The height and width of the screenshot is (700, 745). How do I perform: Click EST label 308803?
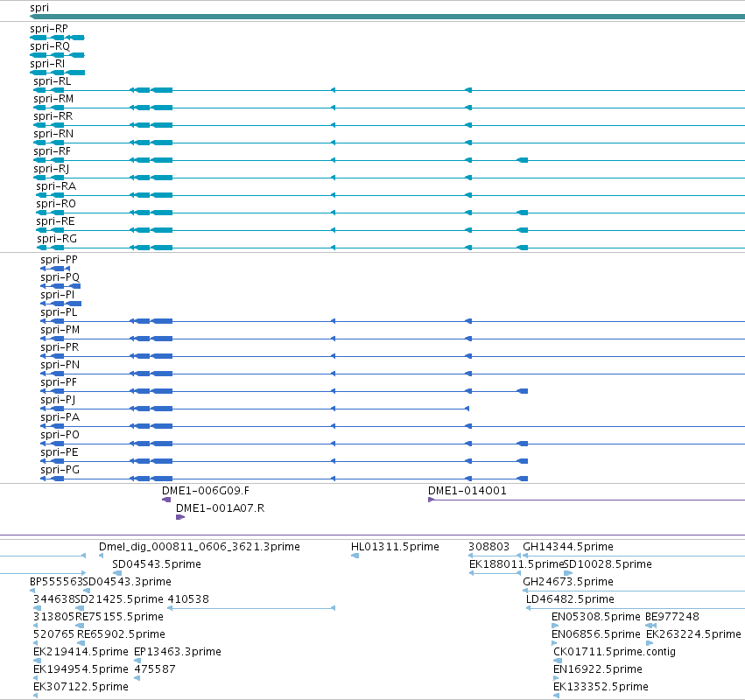click(488, 547)
